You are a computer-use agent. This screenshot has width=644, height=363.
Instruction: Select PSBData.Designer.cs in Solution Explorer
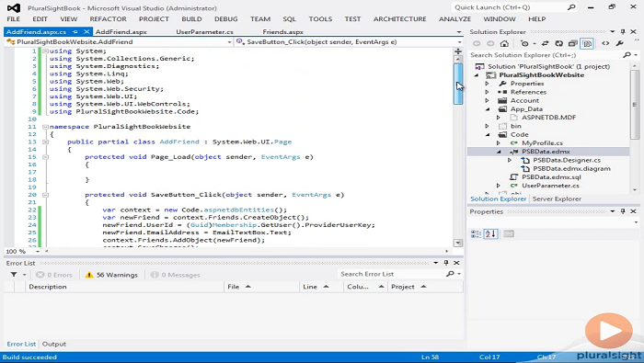coord(567,160)
